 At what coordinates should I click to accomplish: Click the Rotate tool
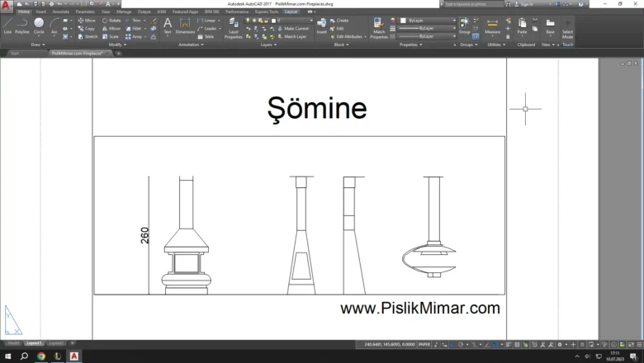111,20
